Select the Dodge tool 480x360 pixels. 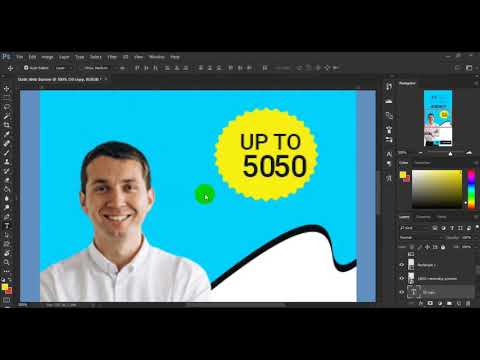[6, 207]
